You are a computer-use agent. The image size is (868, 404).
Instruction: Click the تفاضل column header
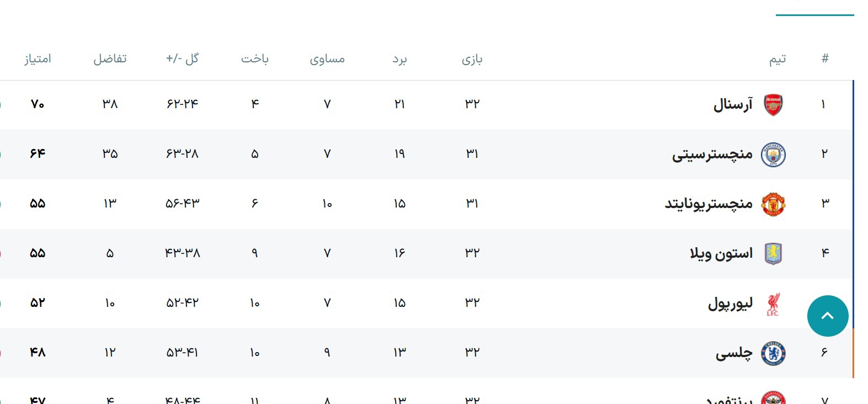110,59
